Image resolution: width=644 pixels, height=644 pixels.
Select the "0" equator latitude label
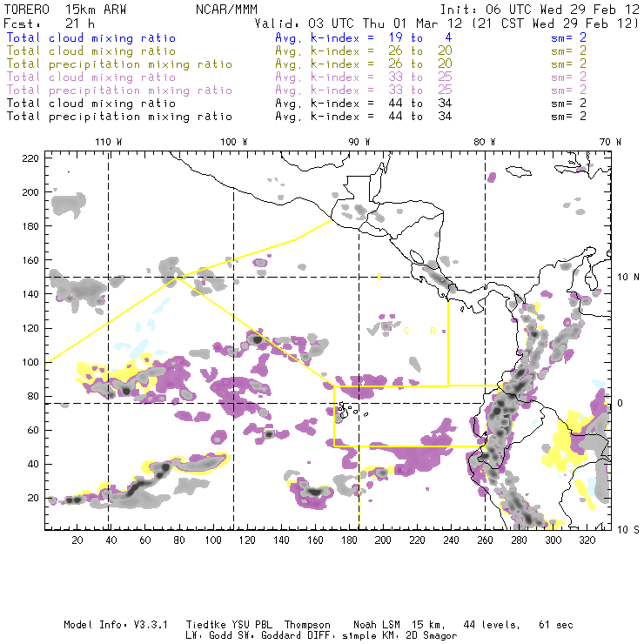pos(621,403)
